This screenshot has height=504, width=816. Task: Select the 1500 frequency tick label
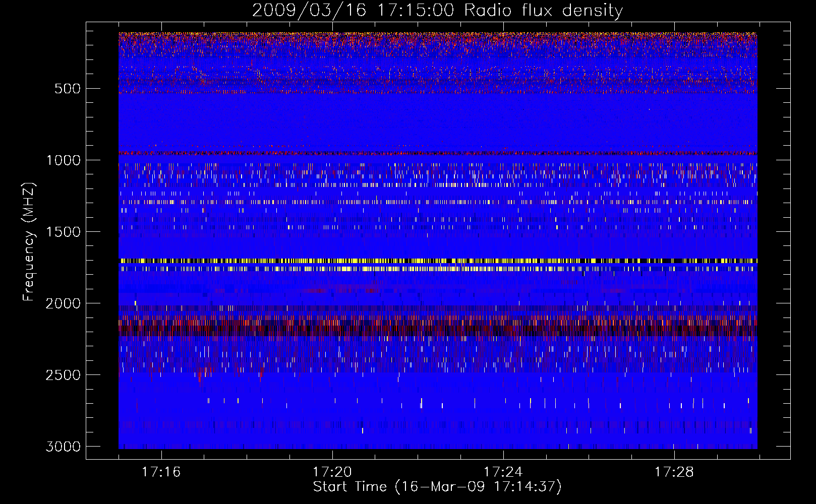tap(63, 232)
